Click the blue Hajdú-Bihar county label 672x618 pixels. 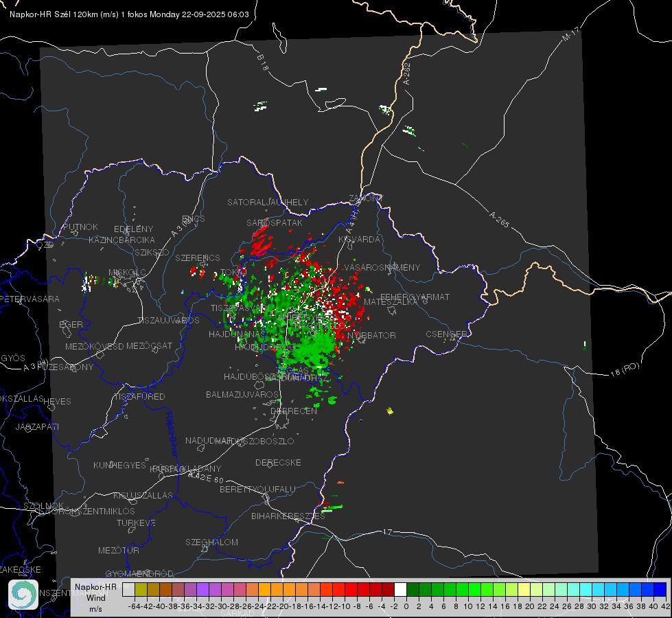172,434
